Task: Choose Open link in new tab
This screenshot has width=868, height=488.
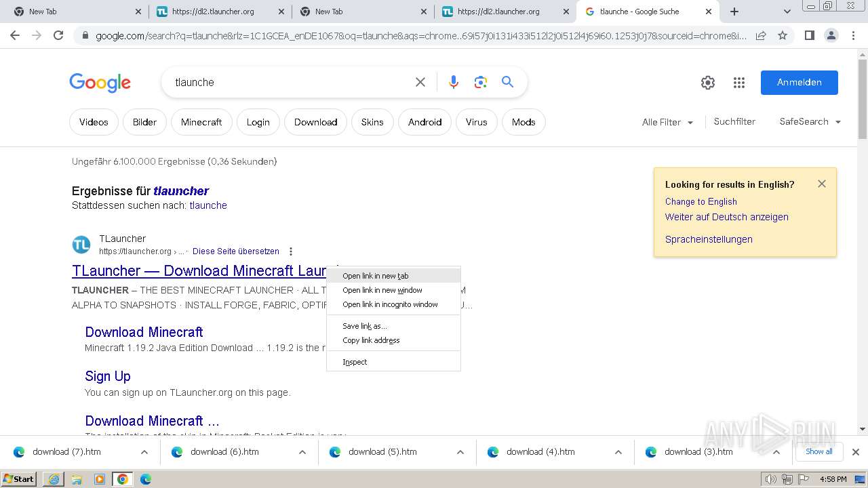Action: [393, 276]
